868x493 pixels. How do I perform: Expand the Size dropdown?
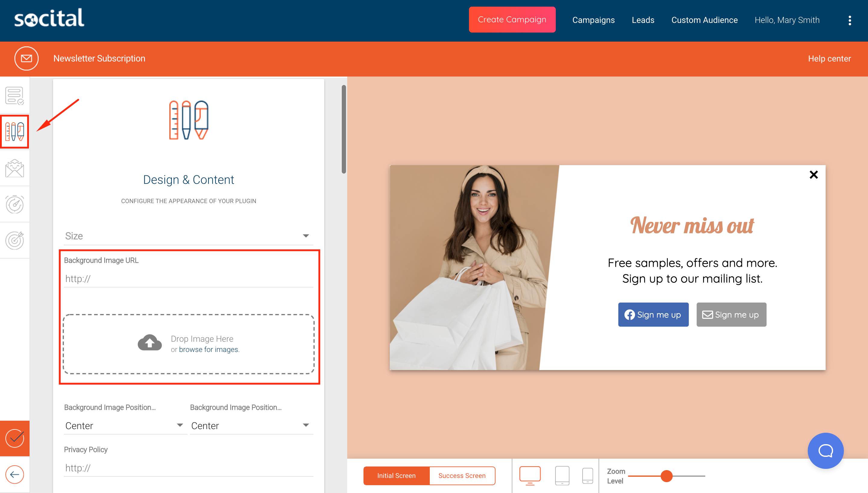tap(188, 236)
